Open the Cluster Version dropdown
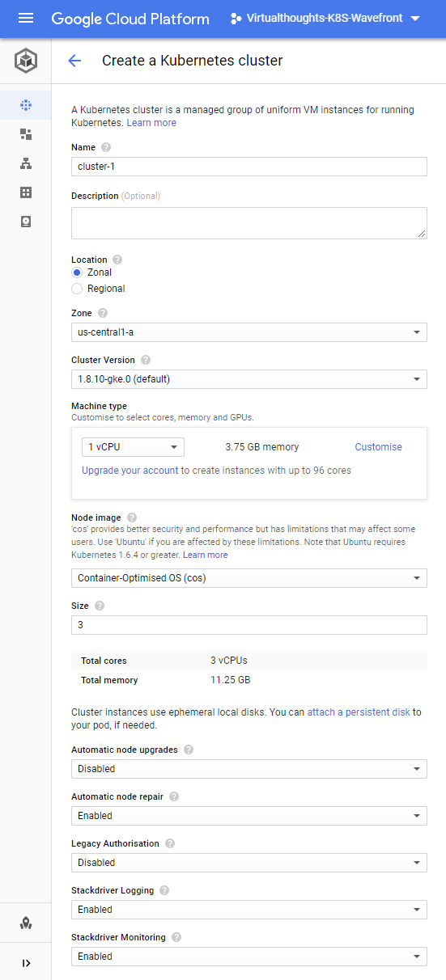The width and height of the screenshot is (446, 980). coord(249,378)
